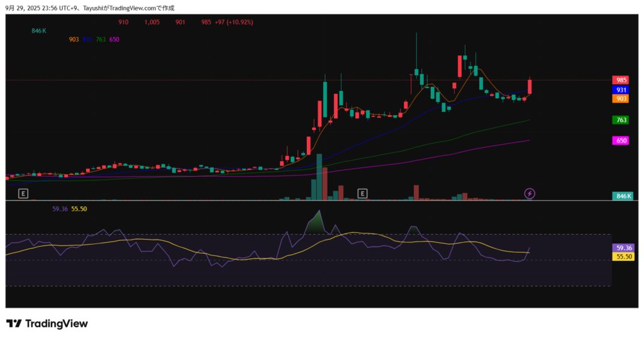
Task: Click the TradingView logo at bottom left
Action: 47,323
